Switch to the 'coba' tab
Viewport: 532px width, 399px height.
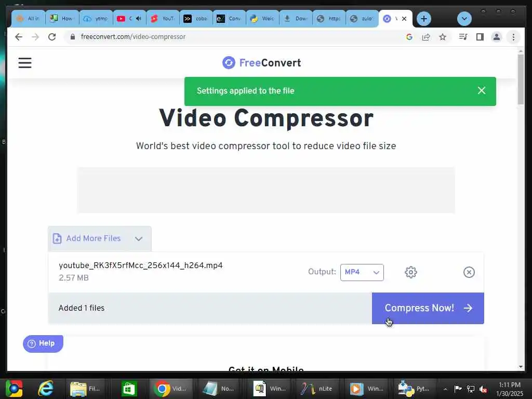click(x=196, y=19)
